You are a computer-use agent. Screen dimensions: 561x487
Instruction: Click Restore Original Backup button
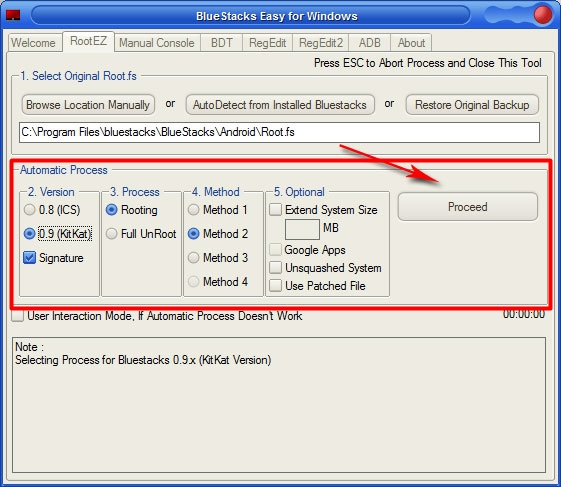coord(472,105)
